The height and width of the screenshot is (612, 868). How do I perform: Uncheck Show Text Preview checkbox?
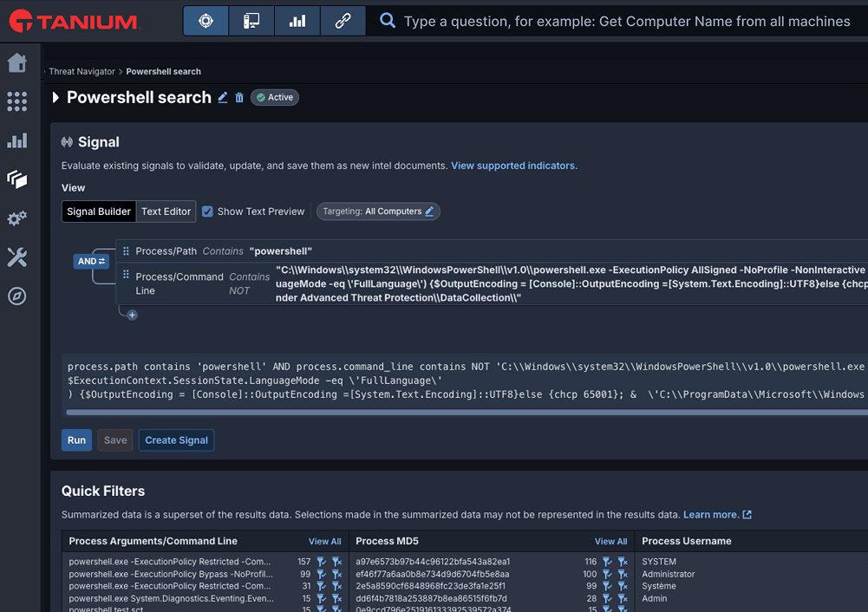coord(207,212)
